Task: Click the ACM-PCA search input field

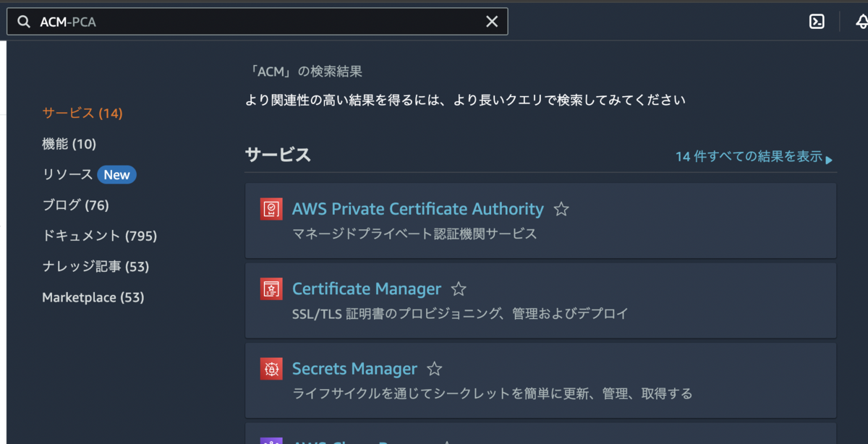Action: point(257,22)
